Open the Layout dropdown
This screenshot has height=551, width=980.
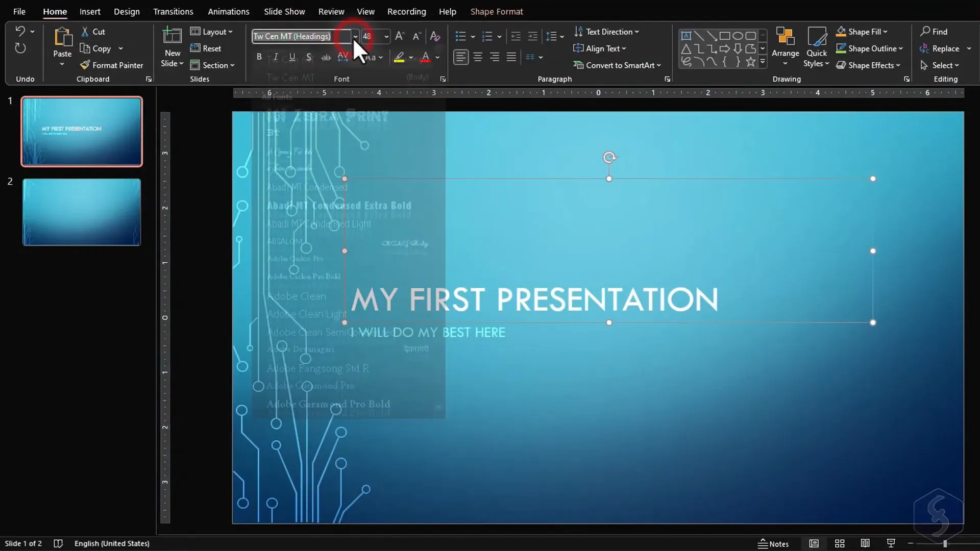[211, 32]
